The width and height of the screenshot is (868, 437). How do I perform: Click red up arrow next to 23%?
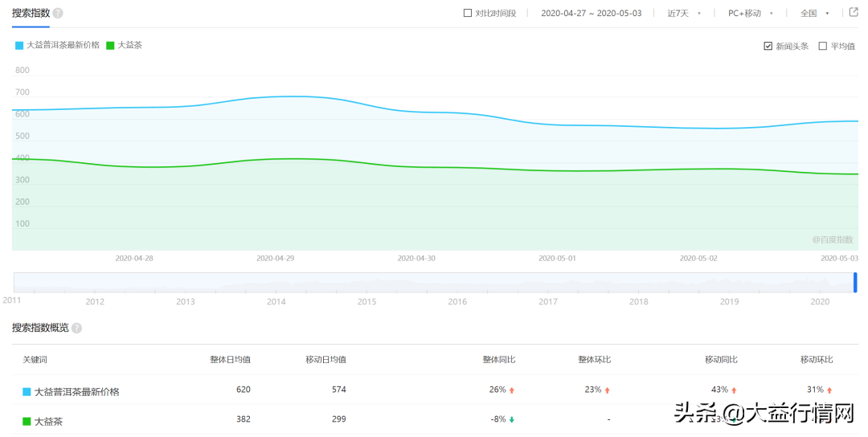tap(608, 390)
